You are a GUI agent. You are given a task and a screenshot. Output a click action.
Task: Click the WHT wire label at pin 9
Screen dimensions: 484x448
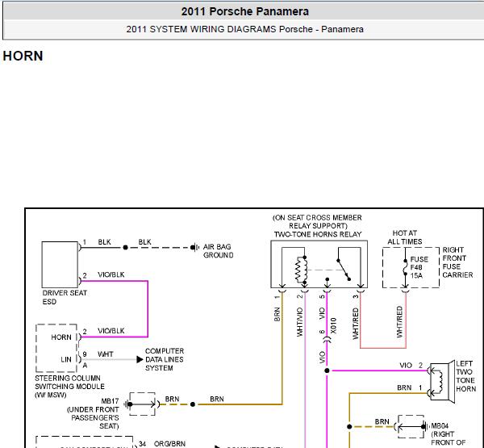click(106, 354)
